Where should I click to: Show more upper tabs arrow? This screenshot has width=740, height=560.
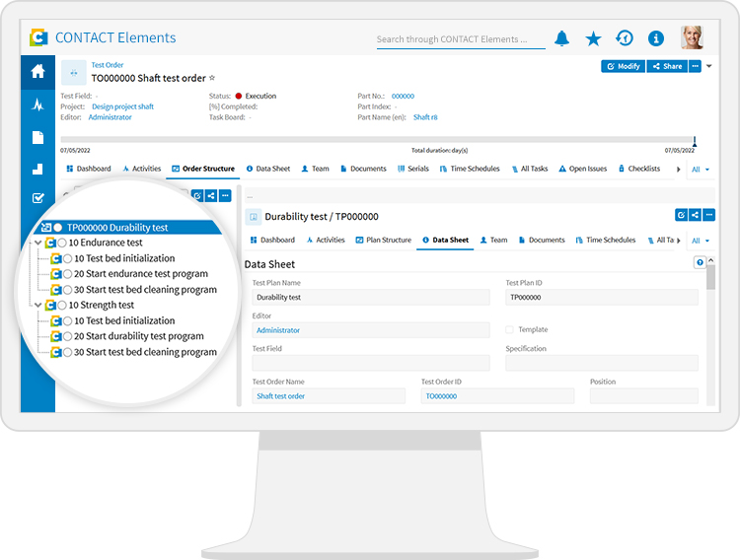click(678, 169)
